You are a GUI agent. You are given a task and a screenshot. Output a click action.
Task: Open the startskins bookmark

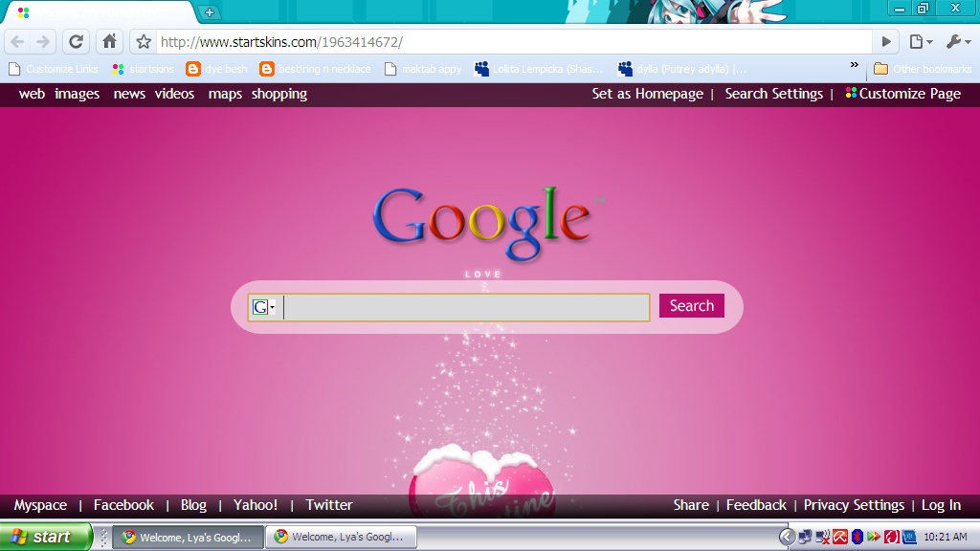click(x=143, y=68)
